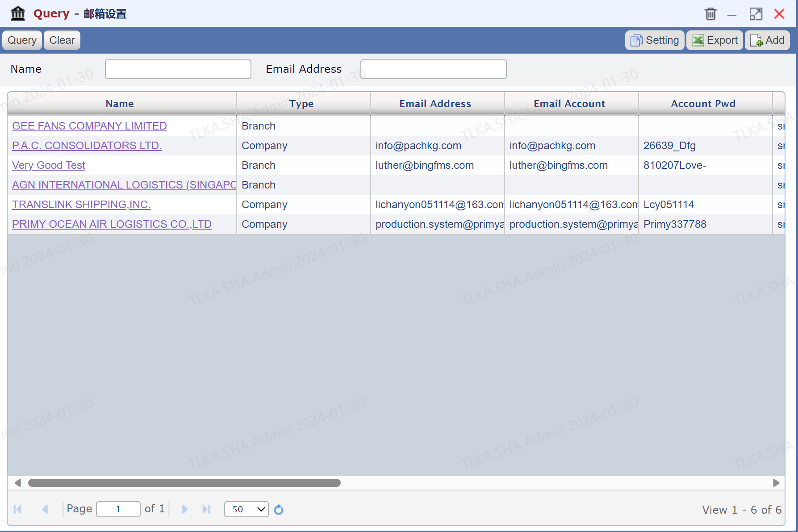Maximize the Query window

click(756, 14)
